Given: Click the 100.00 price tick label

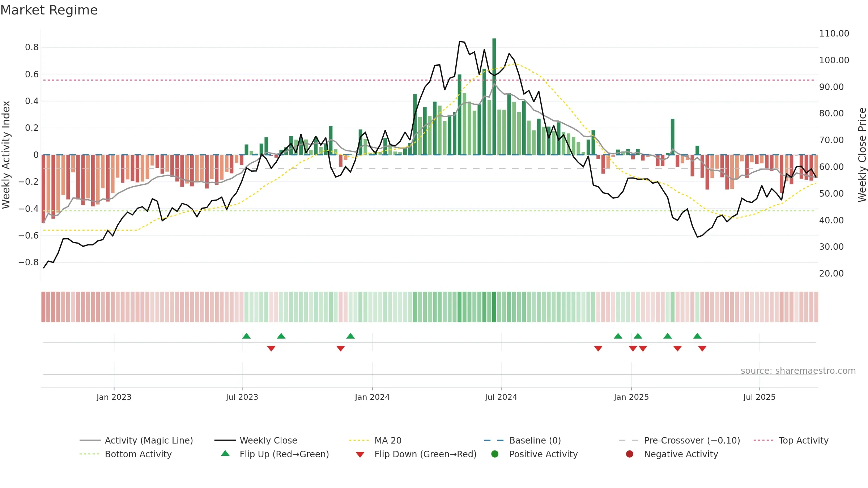Looking at the screenshot, I should click(x=834, y=60).
